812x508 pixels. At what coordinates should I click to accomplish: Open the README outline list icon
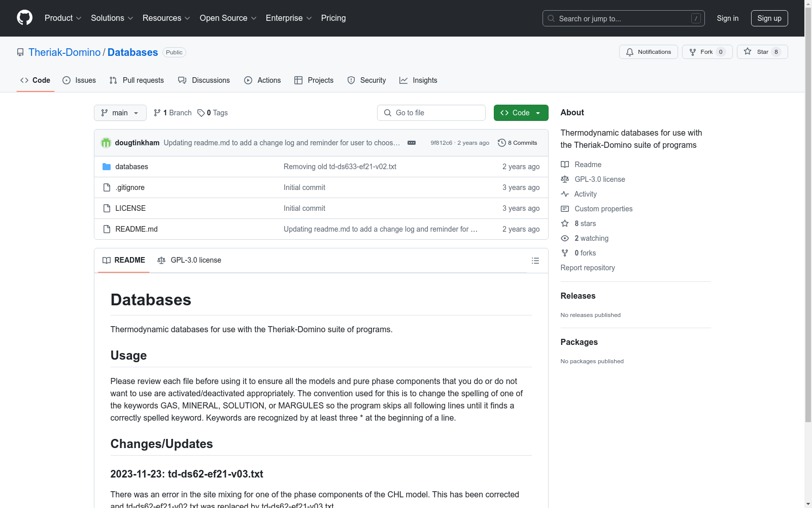[535, 261]
